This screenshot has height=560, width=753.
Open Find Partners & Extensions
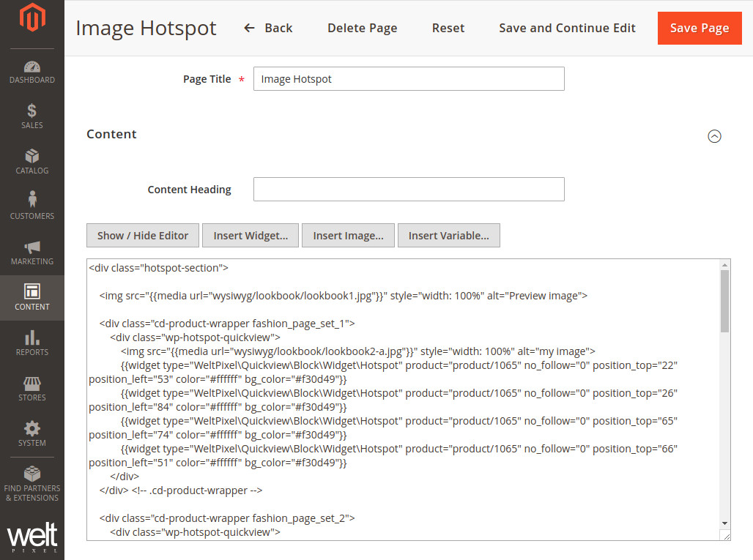tap(31, 483)
